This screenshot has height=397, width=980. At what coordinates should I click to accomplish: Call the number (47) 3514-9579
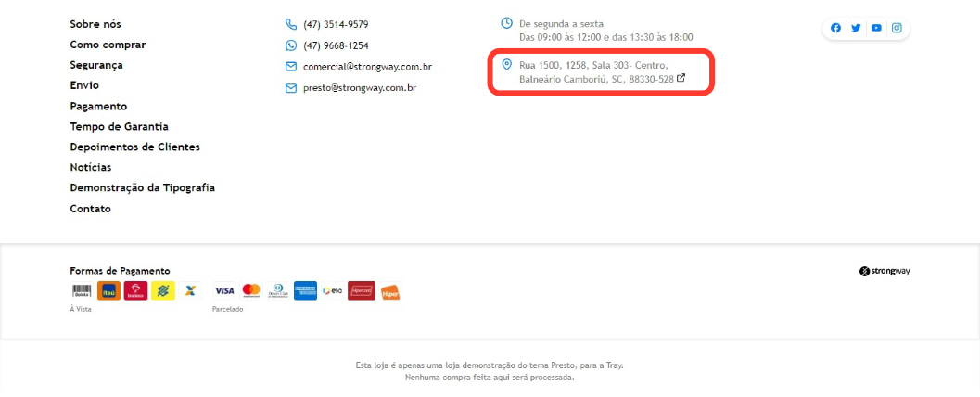[x=336, y=25]
